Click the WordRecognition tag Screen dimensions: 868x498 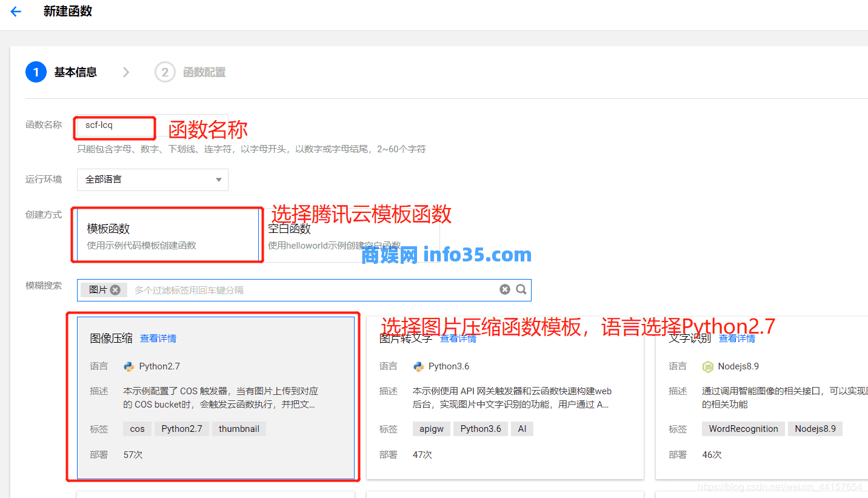tap(743, 429)
